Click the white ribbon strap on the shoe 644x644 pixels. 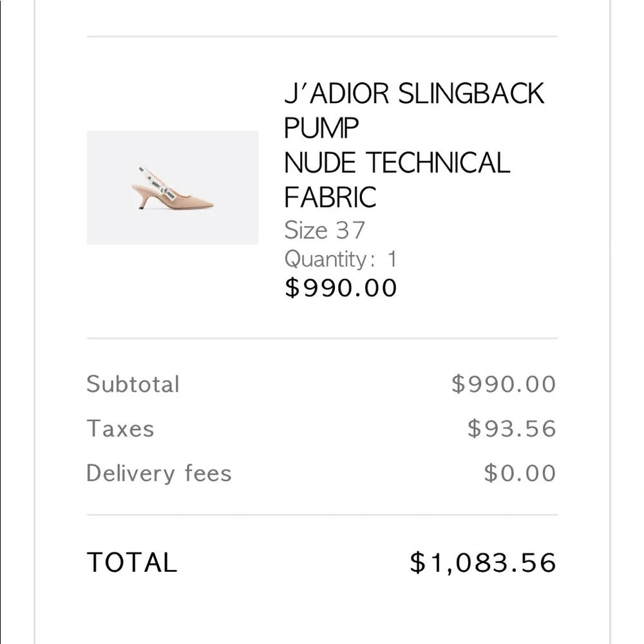[157, 184]
